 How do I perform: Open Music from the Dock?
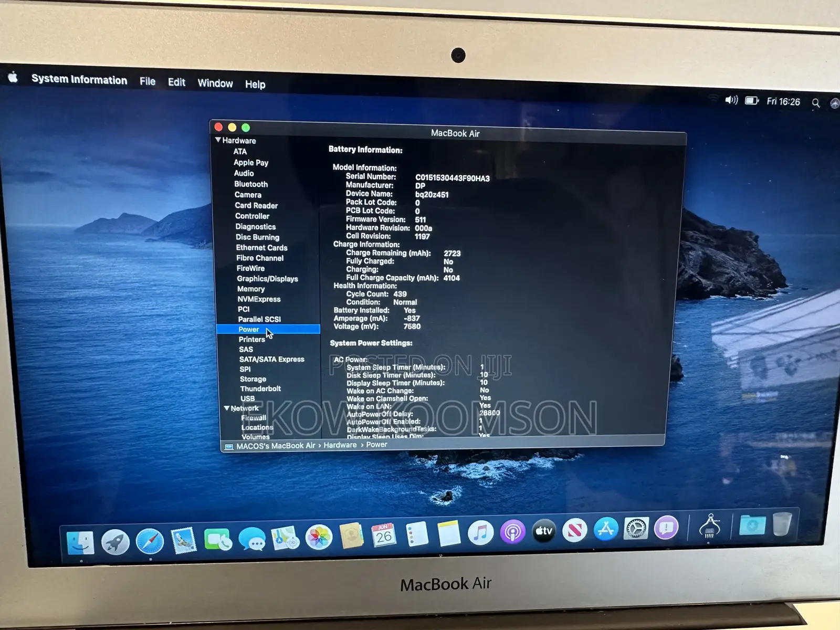tap(480, 533)
